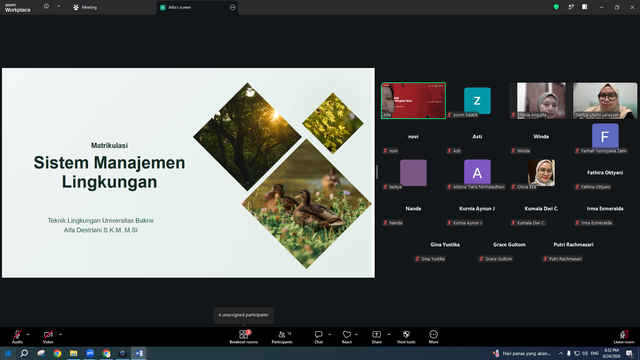
Task: Select Kurnia Aynun J participant tile
Action: click(477, 209)
